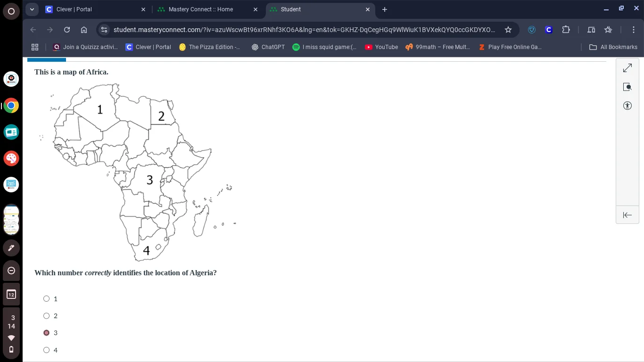Click the blue progress bar at the top
644x362 pixels.
tap(46, 59)
